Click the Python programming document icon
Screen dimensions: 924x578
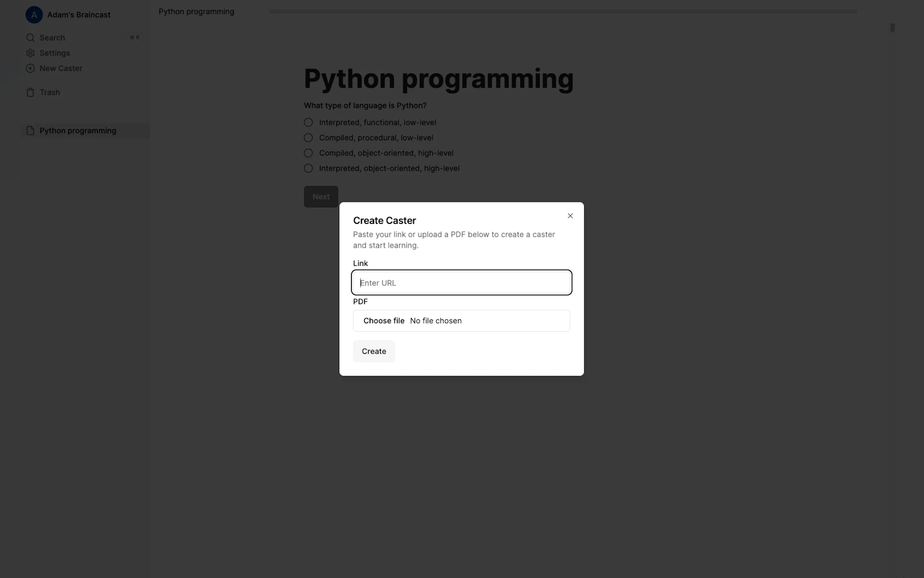[x=30, y=131]
